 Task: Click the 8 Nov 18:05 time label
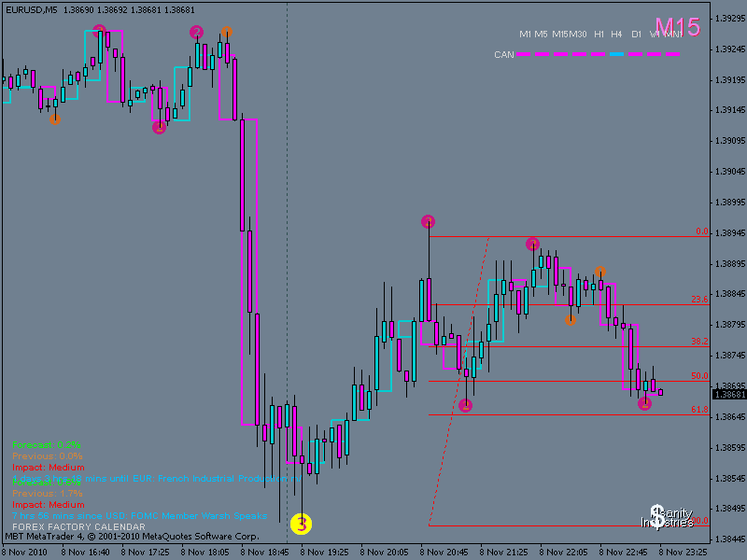coord(204,553)
